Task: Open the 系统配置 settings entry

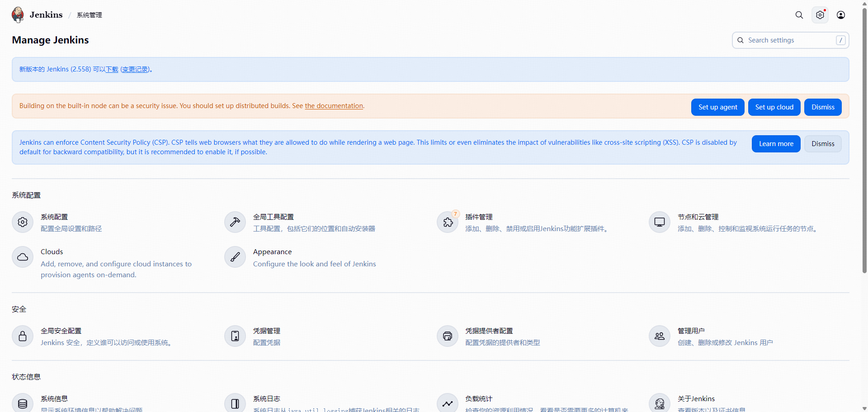Action: pos(54,217)
